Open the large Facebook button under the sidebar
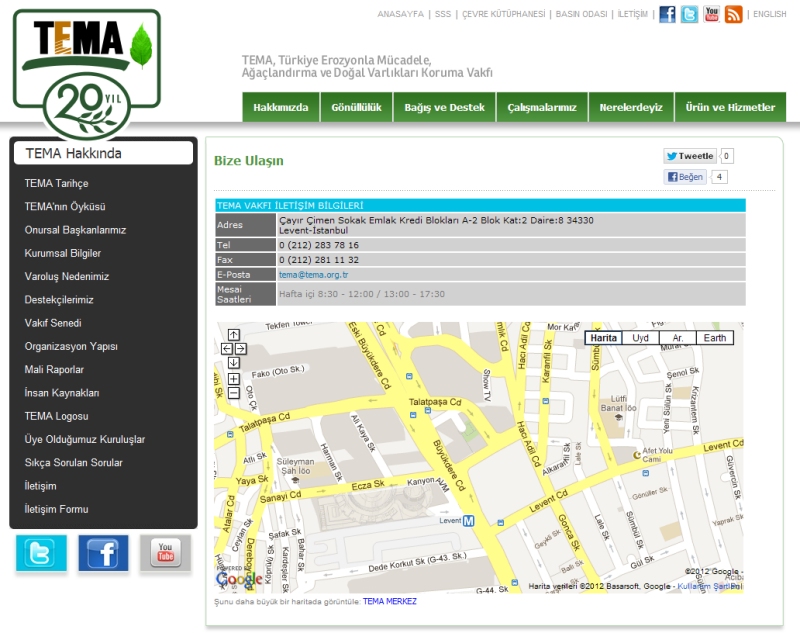The image size is (800, 633). click(103, 553)
